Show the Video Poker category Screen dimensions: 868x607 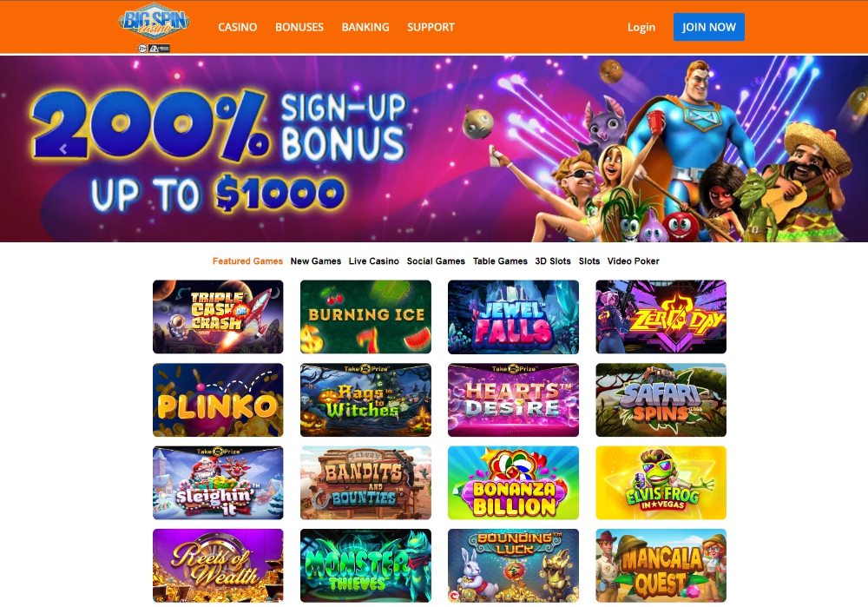tap(634, 261)
